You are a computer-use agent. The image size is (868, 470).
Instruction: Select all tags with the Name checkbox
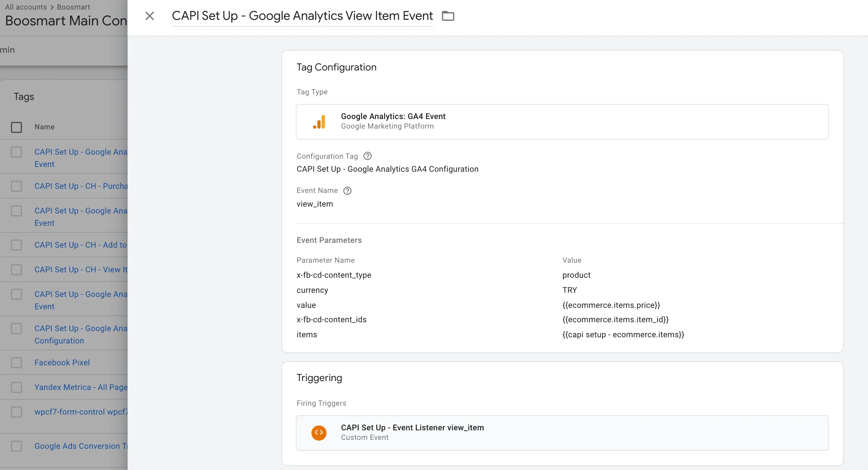[16, 127]
